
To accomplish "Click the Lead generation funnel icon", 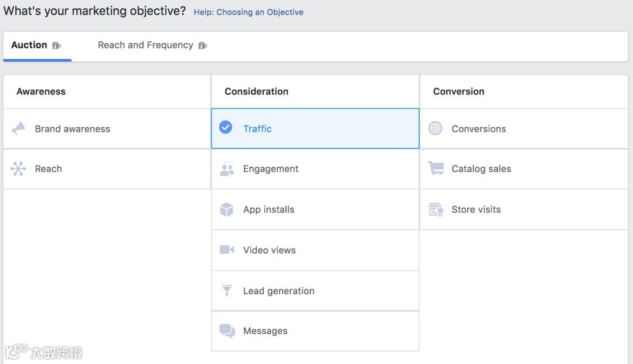I will point(226,291).
